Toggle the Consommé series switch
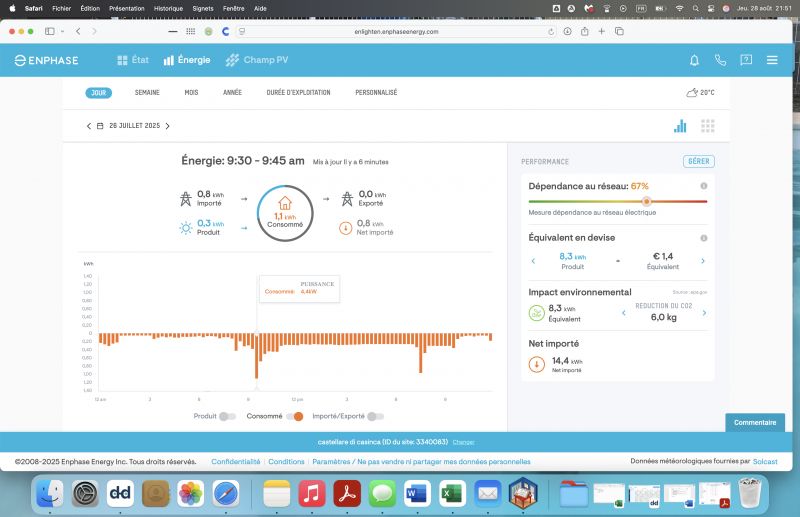This screenshot has width=800, height=517. pos(294,416)
